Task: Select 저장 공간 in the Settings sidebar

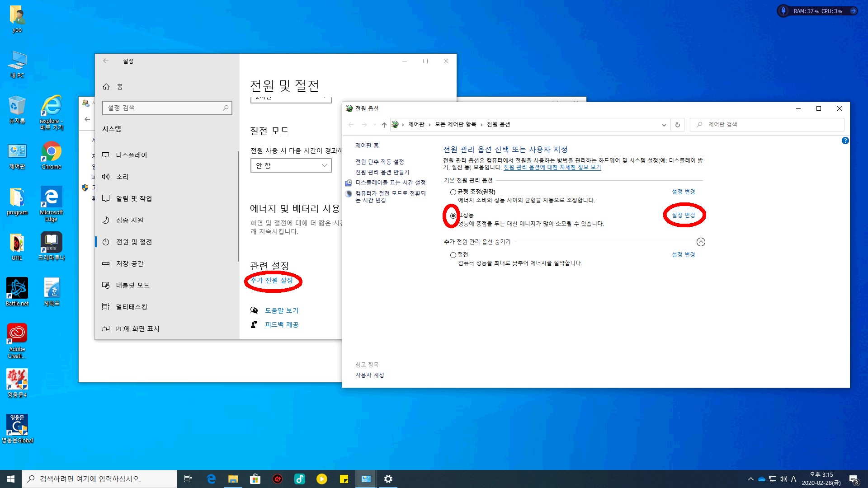Action: coord(130,263)
